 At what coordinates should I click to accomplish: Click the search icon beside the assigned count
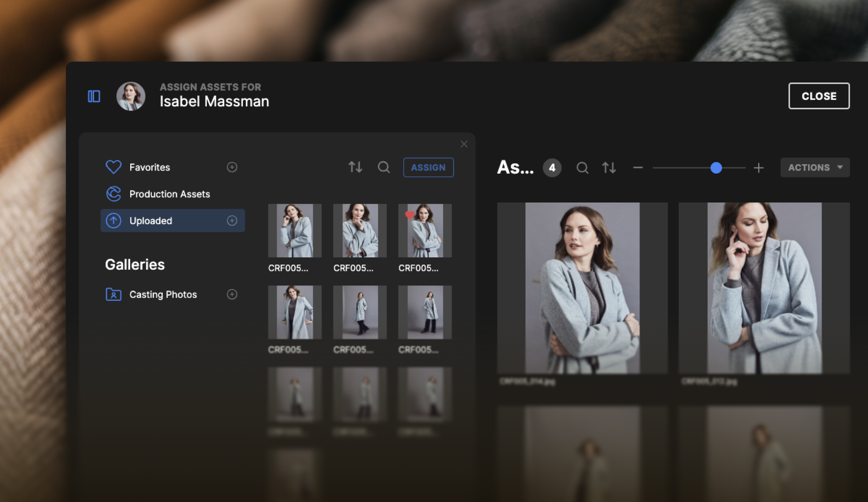pos(582,168)
